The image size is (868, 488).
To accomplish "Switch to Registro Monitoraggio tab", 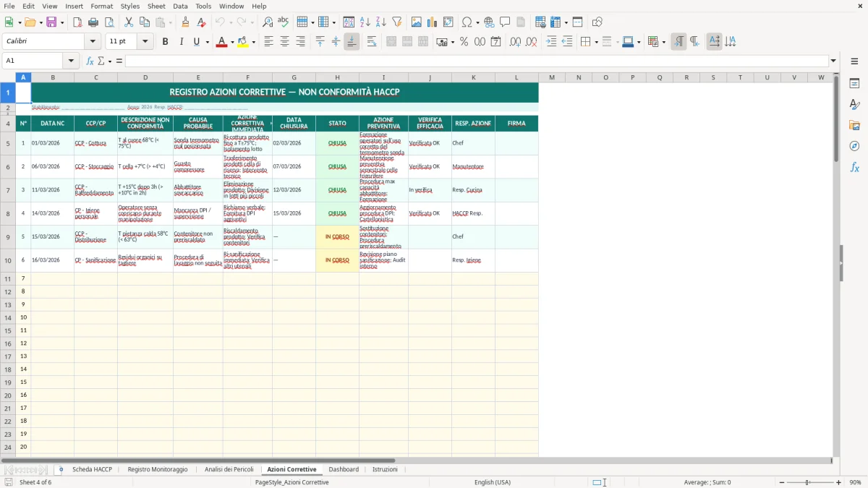I will tap(158, 469).
